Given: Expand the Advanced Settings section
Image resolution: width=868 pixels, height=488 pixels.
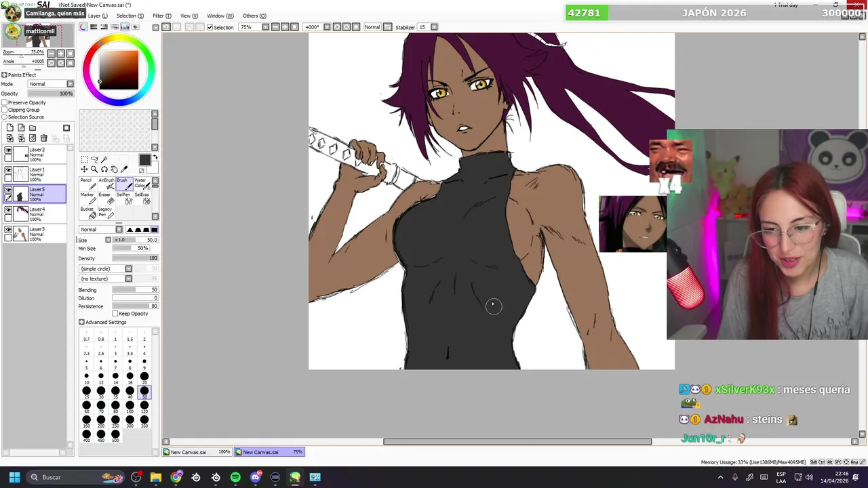Looking at the screenshot, I should (81, 322).
